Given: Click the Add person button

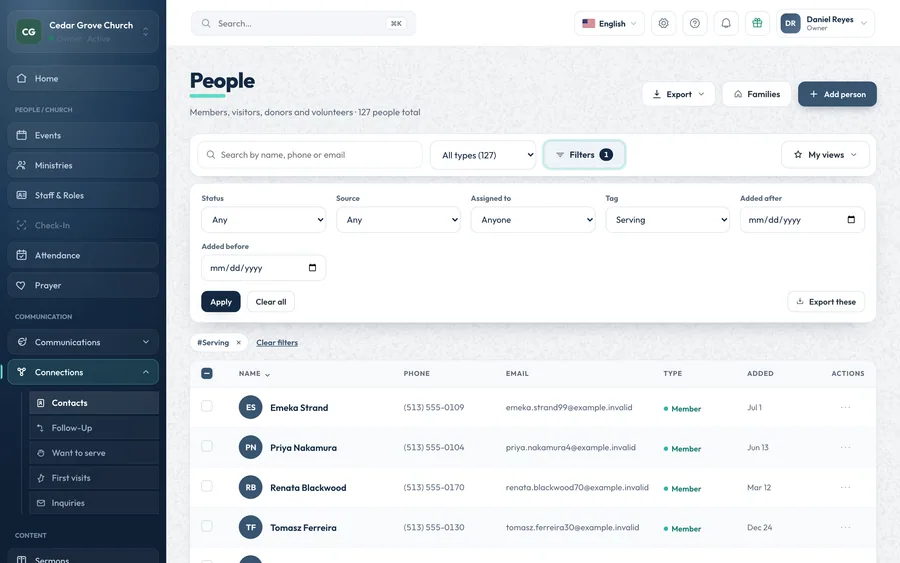Looking at the screenshot, I should (x=837, y=94).
